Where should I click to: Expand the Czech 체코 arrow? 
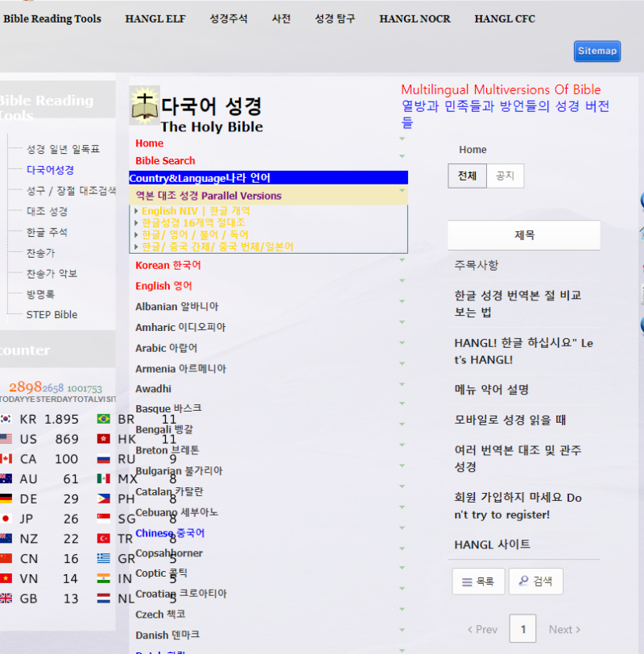pos(402,610)
